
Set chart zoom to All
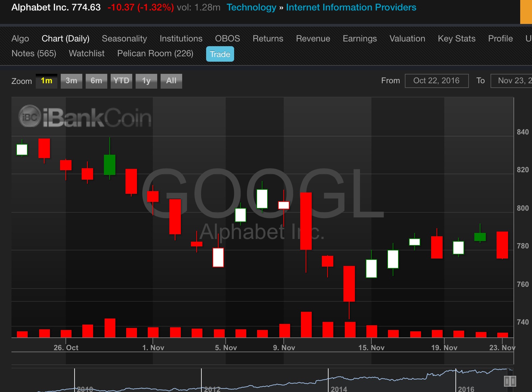(x=171, y=81)
